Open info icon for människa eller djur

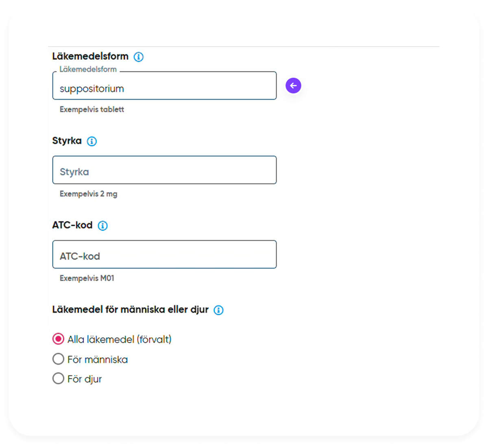pyautogui.click(x=218, y=310)
